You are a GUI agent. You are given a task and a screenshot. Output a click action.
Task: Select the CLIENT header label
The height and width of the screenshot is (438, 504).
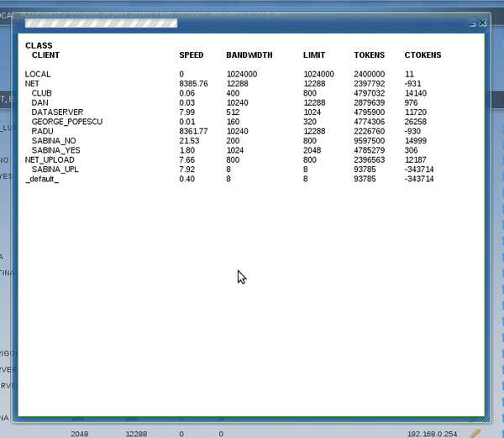point(45,55)
